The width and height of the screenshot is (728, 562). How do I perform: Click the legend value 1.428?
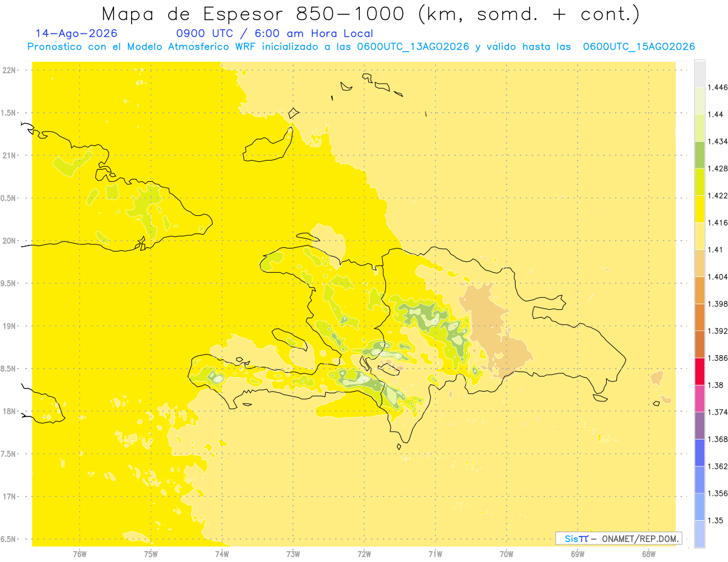pos(718,169)
